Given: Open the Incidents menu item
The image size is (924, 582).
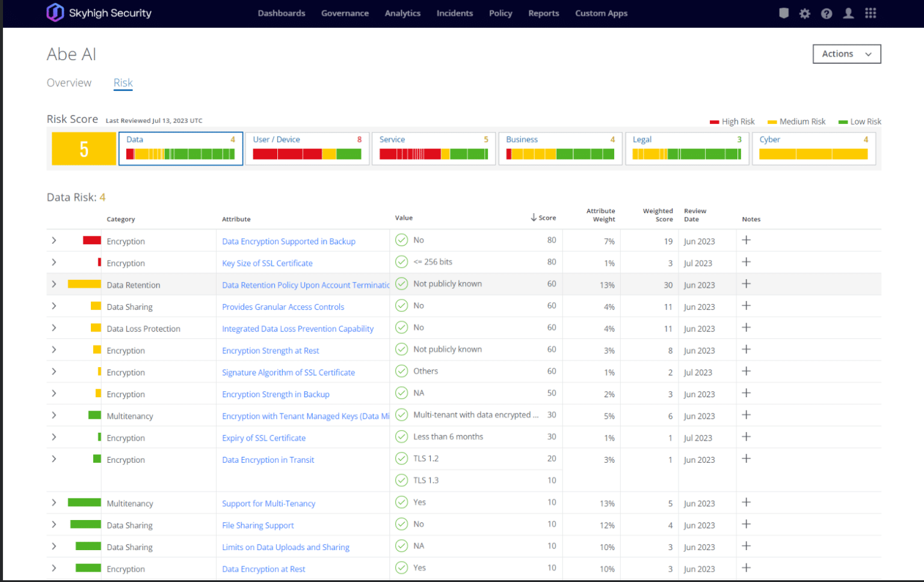Looking at the screenshot, I should tap(455, 13).
